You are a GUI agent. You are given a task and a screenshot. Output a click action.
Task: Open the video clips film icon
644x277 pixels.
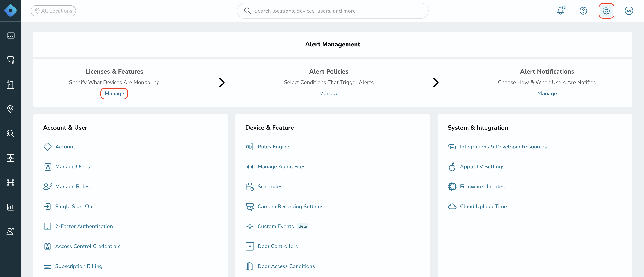pos(11,183)
